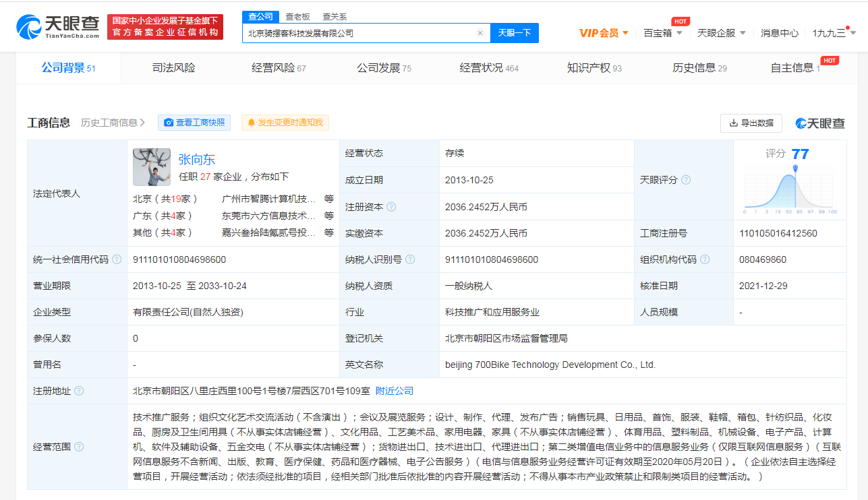Screen dimensions: 868x500
Task: Expand 历史工商信息 chevron link
Action: coord(113,123)
